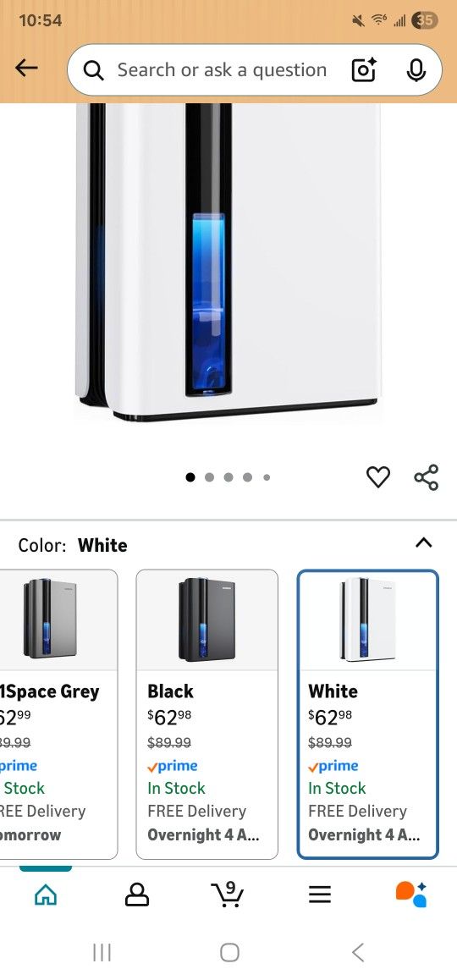
Task: Open account profile icon
Action: click(137, 895)
